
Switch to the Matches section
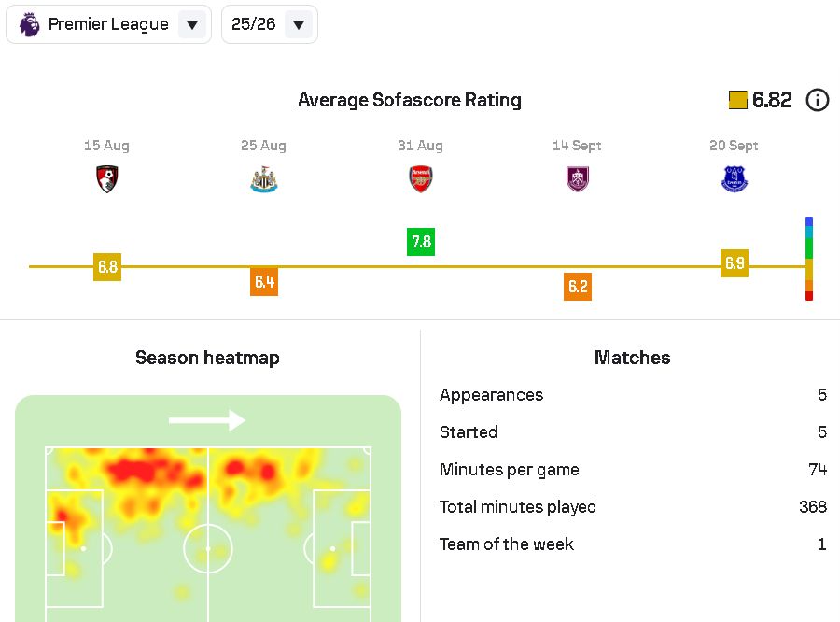[632, 357]
